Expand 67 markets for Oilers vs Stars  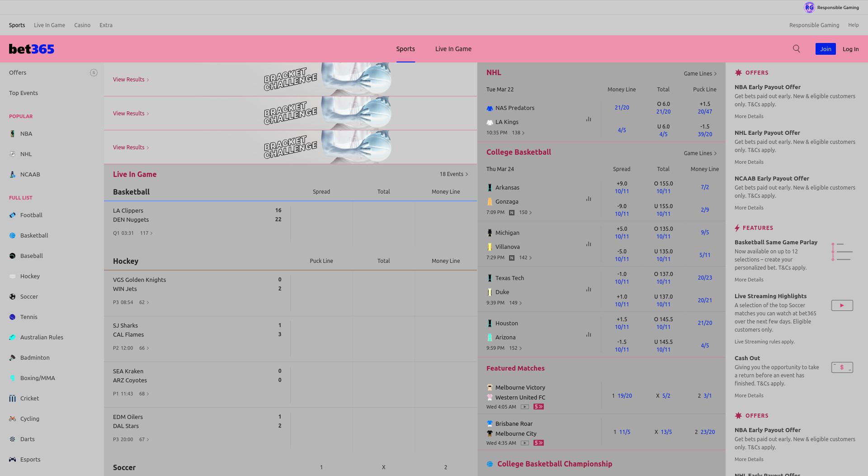click(x=144, y=439)
